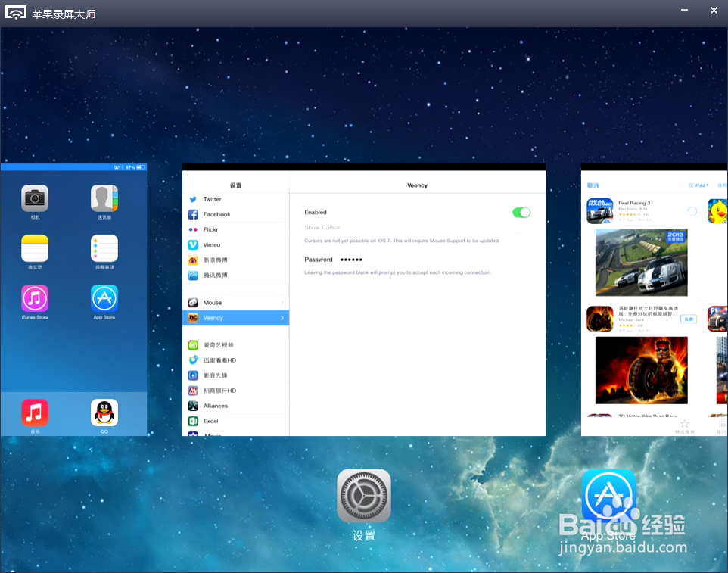
Task: Click the 影音先锋 app icon
Action: 193,375
